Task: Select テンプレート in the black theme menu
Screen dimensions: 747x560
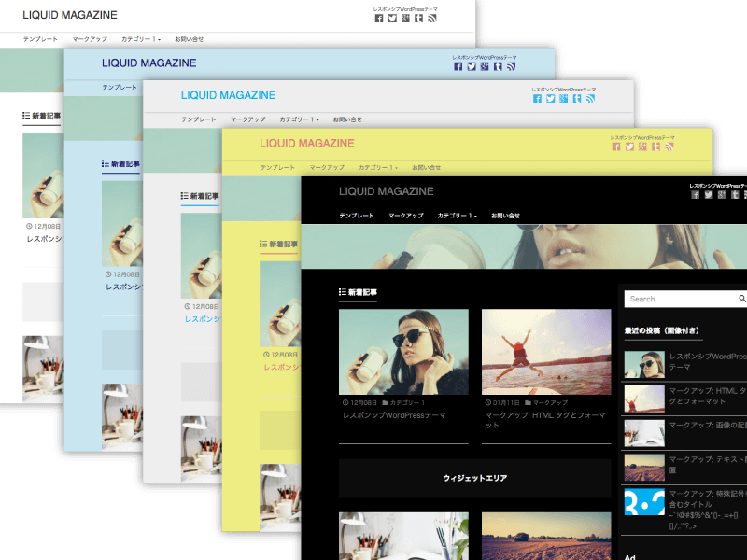Action: click(x=357, y=216)
